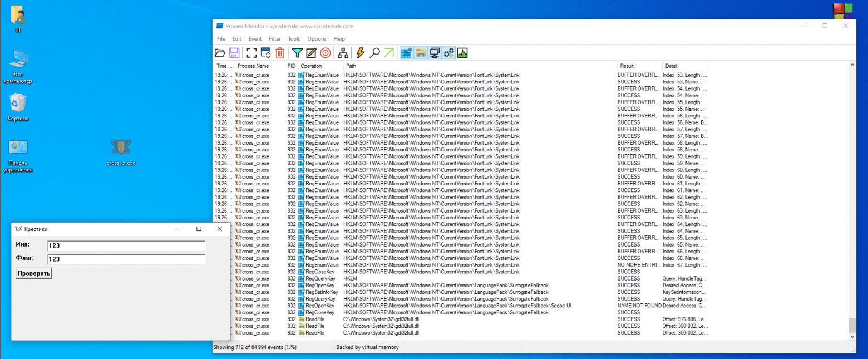Image resolution: width=868 pixels, height=359 pixels.
Task: Click the Highlight pencil icon
Action: coord(312,53)
